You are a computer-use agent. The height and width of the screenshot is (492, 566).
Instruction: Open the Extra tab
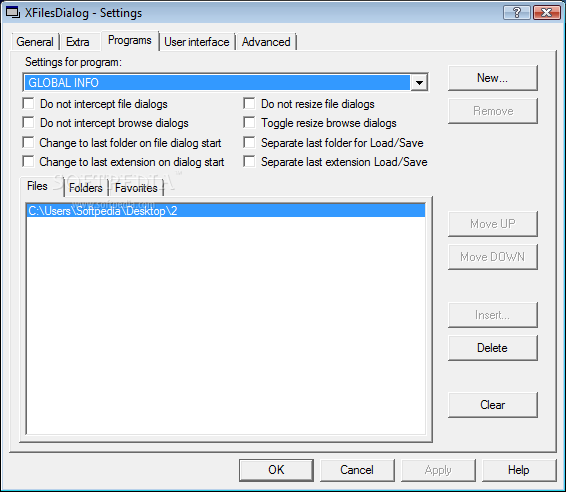(78, 42)
